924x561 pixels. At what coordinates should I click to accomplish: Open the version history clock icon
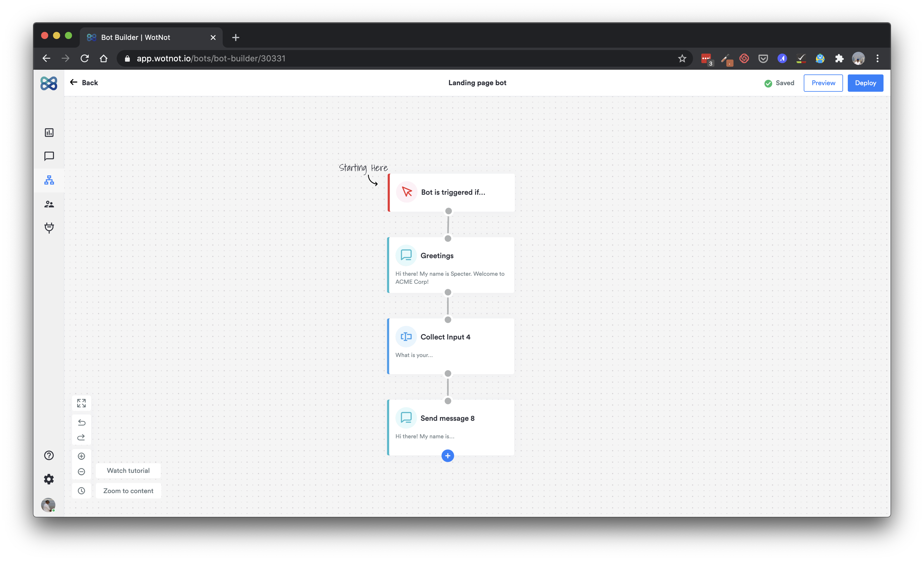(81, 491)
